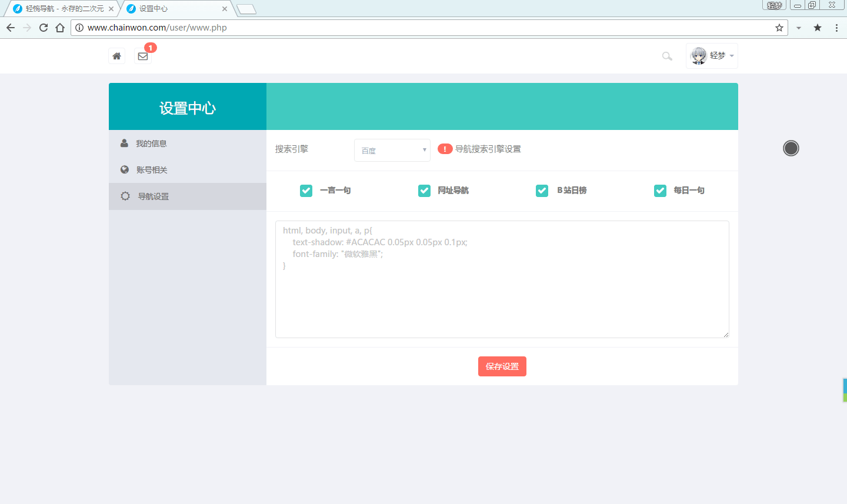The image size is (847, 504).
Task: Click the search magnifier icon in header
Action: [667, 56]
